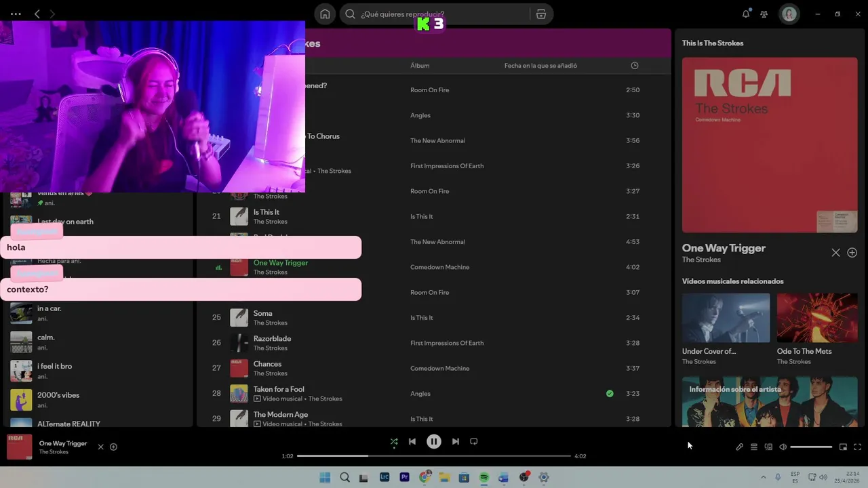Open Windows Start menu

click(x=325, y=477)
